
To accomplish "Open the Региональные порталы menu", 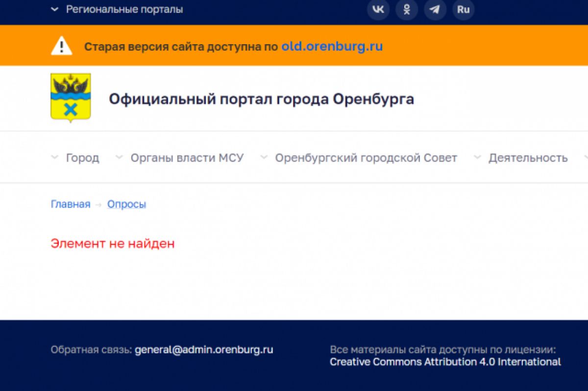I will (125, 9).
